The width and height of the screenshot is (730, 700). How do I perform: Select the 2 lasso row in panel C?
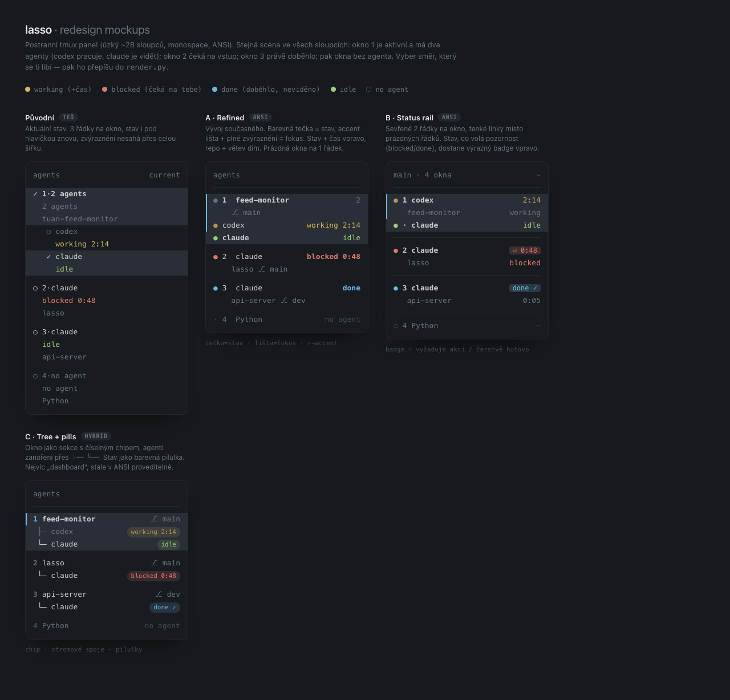(107, 563)
